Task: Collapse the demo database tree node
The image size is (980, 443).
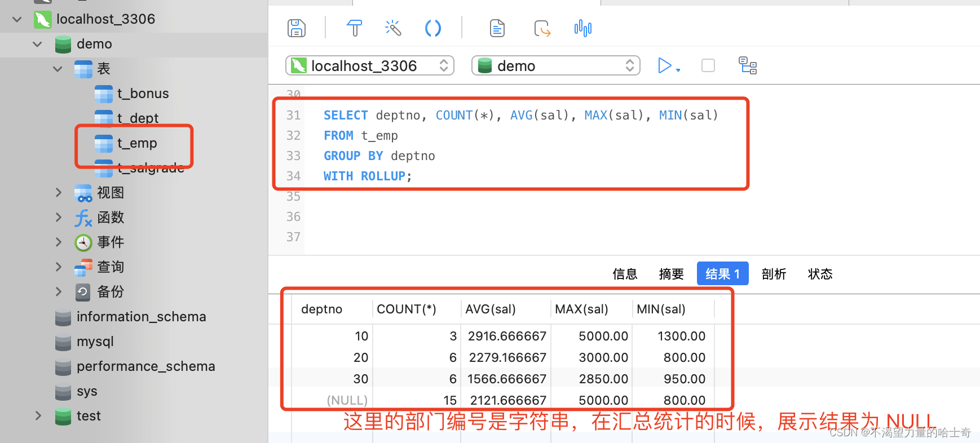Action: 37,44
